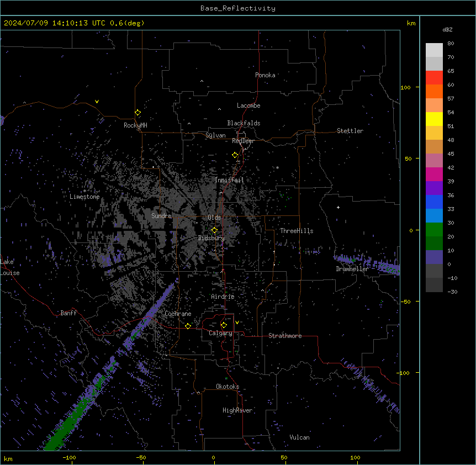This screenshot has width=476, height=465.
Task: Click the Strathmore label
Action: [285, 336]
